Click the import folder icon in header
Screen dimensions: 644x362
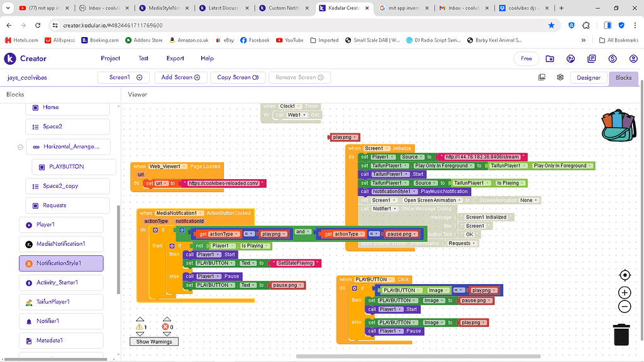(550, 58)
